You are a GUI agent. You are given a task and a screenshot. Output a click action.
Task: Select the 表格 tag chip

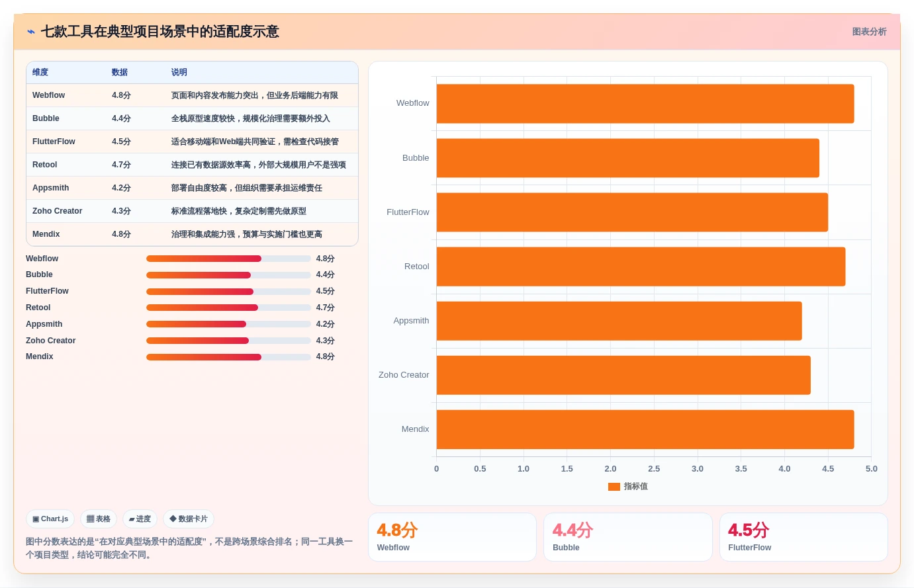pos(99,519)
